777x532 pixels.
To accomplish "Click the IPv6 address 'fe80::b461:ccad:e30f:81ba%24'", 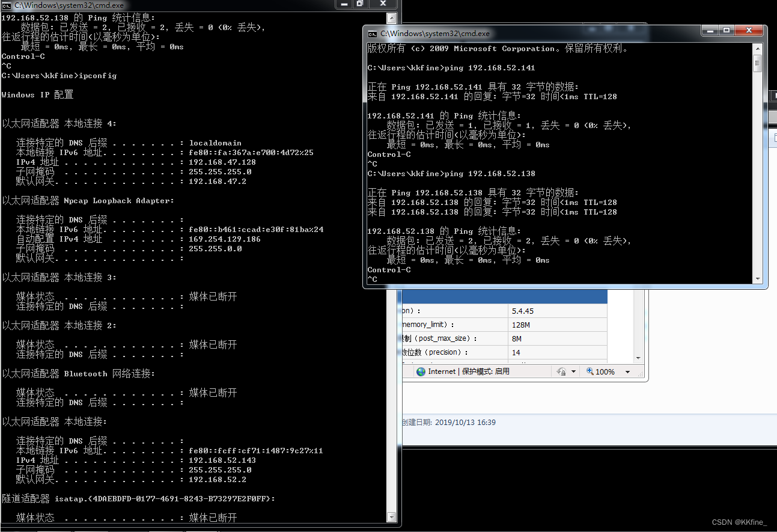I will pos(256,230).
